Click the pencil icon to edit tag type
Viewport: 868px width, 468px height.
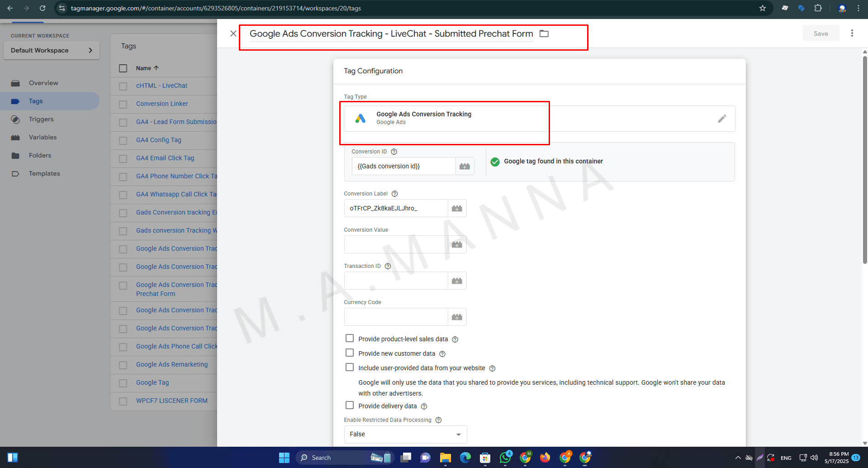coord(721,119)
